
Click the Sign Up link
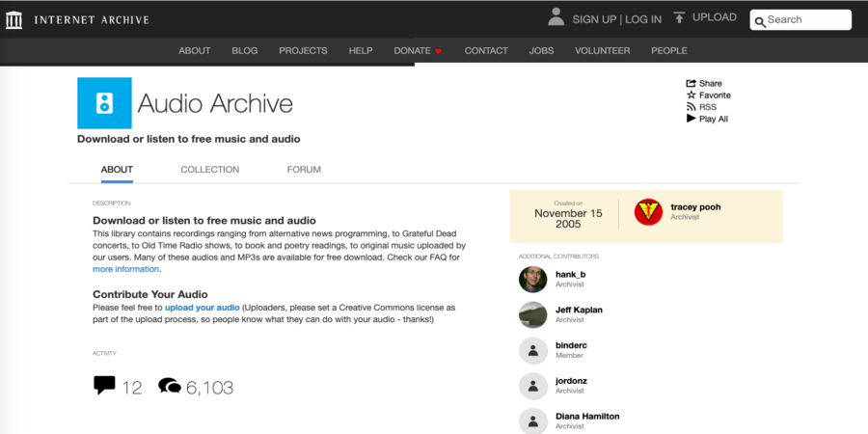pyautogui.click(x=594, y=19)
